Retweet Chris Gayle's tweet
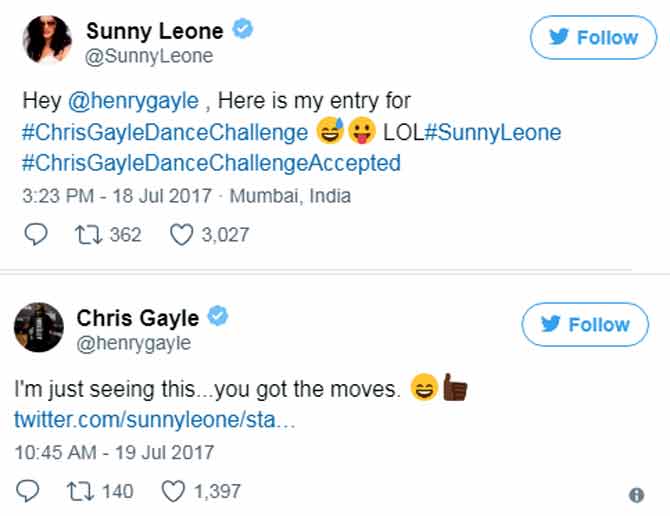This screenshot has height=516, width=670. pos(76,491)
